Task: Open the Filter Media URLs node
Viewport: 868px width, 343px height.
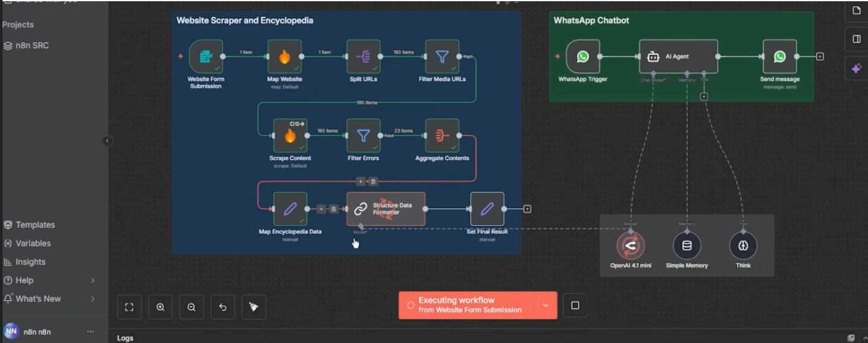Action: 442,56
